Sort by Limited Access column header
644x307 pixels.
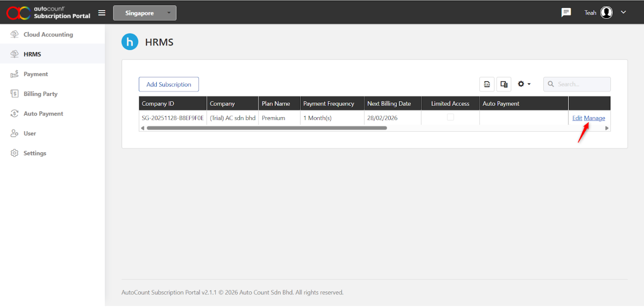click(x=450, y=103)
